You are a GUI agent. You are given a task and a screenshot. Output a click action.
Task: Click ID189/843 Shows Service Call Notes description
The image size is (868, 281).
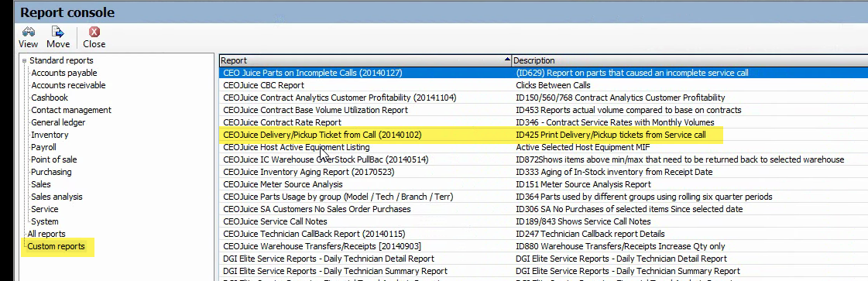tap(584, 221)
